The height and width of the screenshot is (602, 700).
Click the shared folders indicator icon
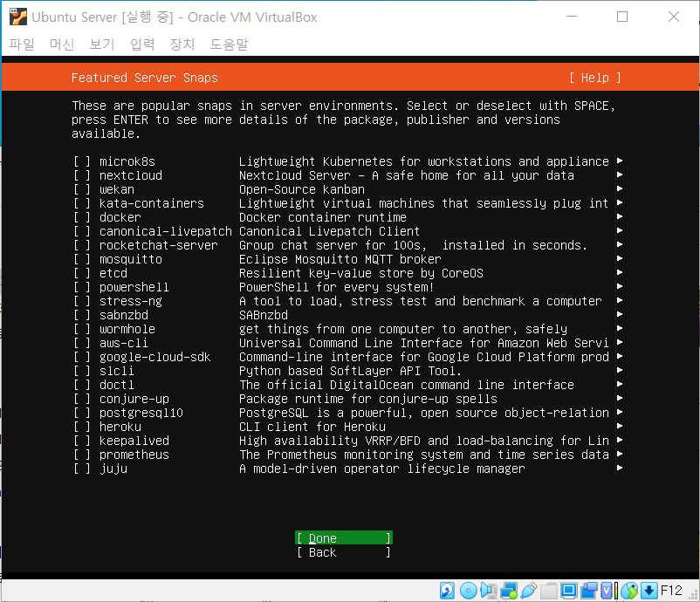pyautogui.click(x=549, y=591)
